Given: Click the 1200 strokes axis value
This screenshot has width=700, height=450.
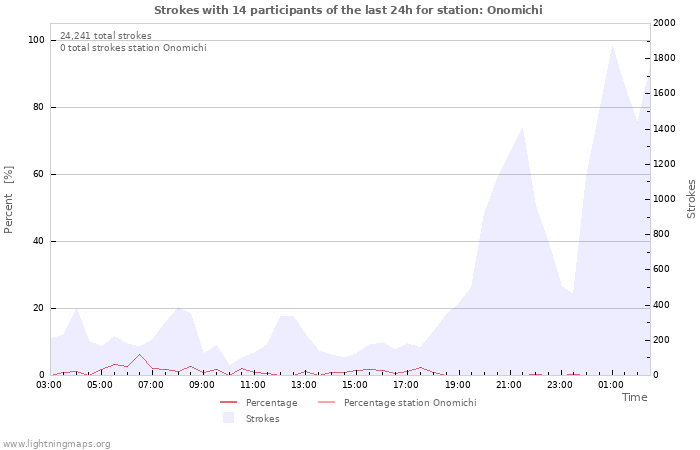Looking at the screenshot, I should (664, 164).
